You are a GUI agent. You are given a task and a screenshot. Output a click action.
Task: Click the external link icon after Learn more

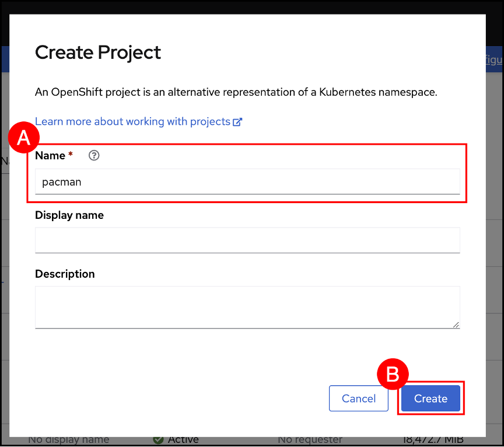click(237, 122)
